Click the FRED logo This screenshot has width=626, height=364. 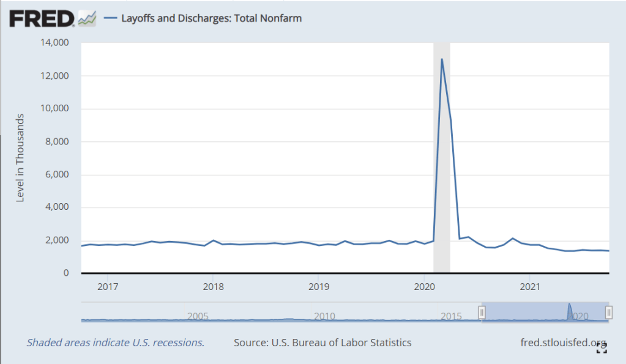pyautogui.click(x=41, y=18)
